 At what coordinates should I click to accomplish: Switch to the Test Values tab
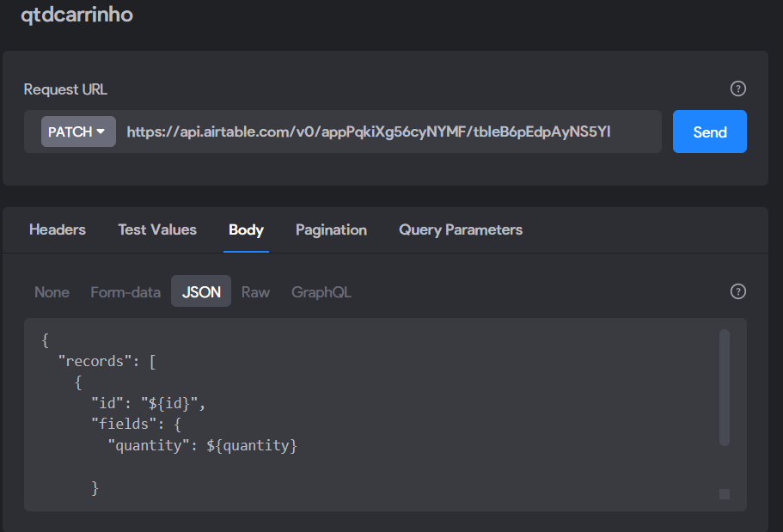pos(157,229)
